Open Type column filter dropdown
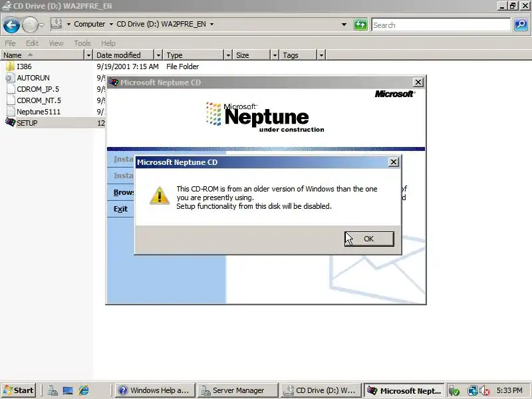Image resolution: width=532 pixels, height=399 pixels. [228, 55]
